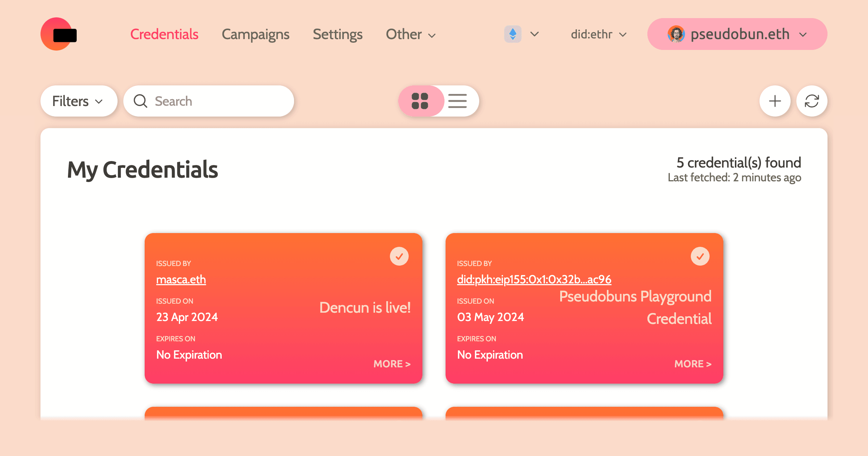This screenshot has height=456, width=868.
Task: Click the Ethereum network icon
Action: pyautogui.click(x=512, y=34)
